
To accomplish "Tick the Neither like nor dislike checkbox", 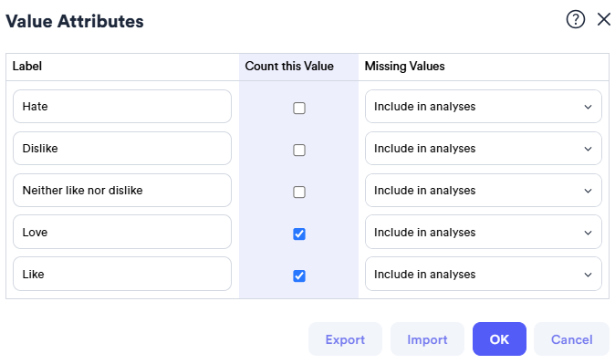I will [299, 192].
